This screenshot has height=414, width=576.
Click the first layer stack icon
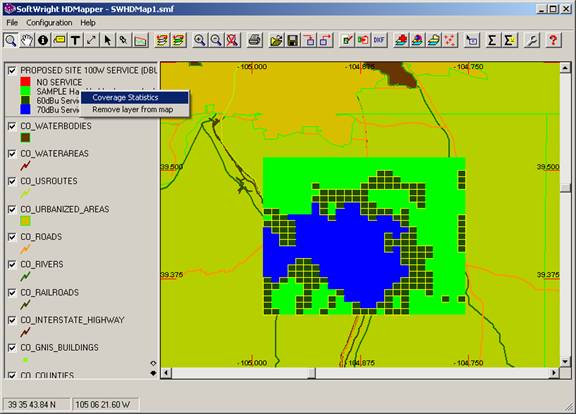(x=162, y=40)
